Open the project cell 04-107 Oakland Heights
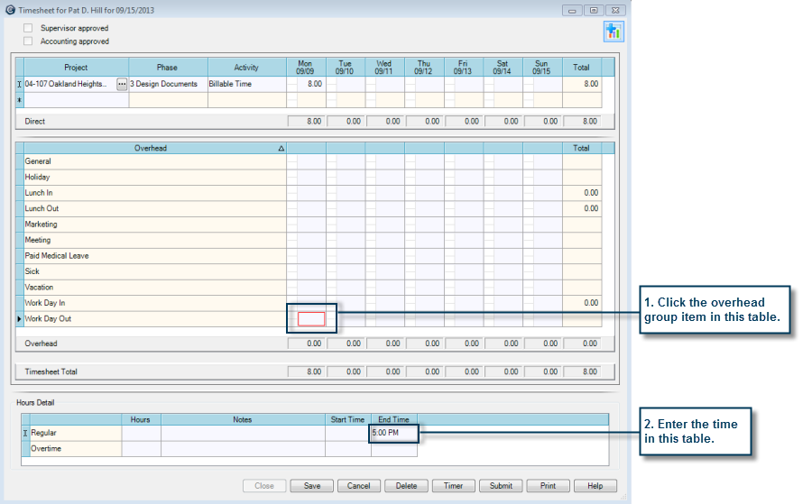 point(69,84)
